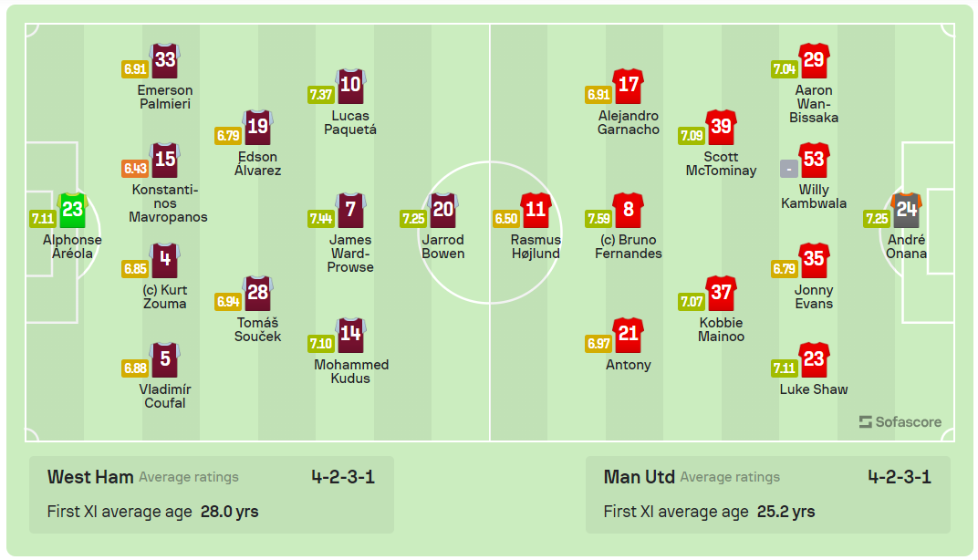
Task: Select Rasmus Højlund's number 11 shirt
Action: pyautogui.click(x=536, y=211)
